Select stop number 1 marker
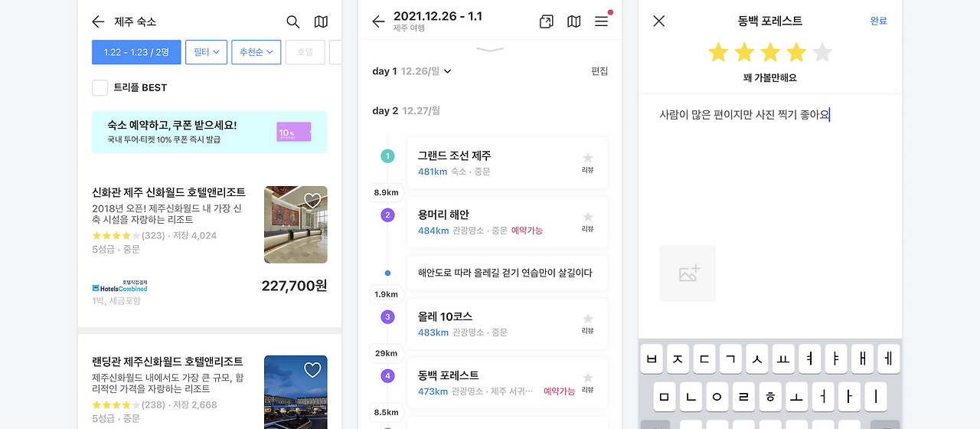 (x=387, y=156)
